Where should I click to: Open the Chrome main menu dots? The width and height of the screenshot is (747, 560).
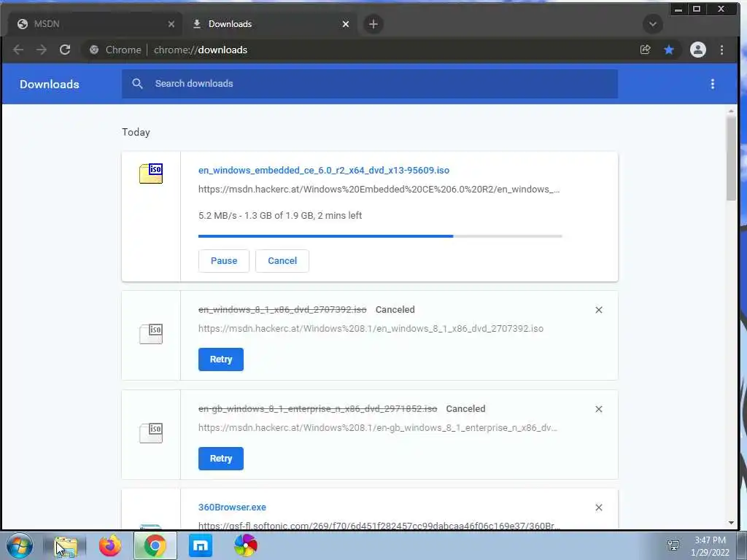(x=721, y=50)
